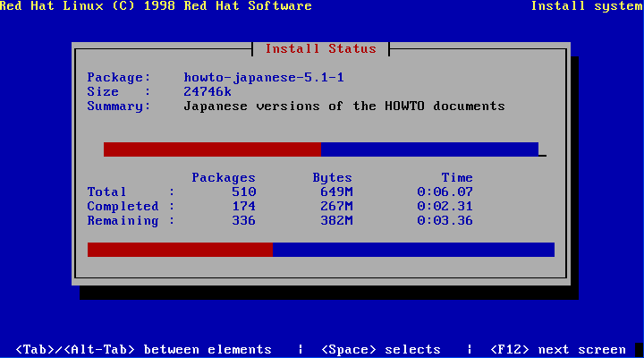
Task: Click the 'Package:' label
Action: tap(119, 78)
